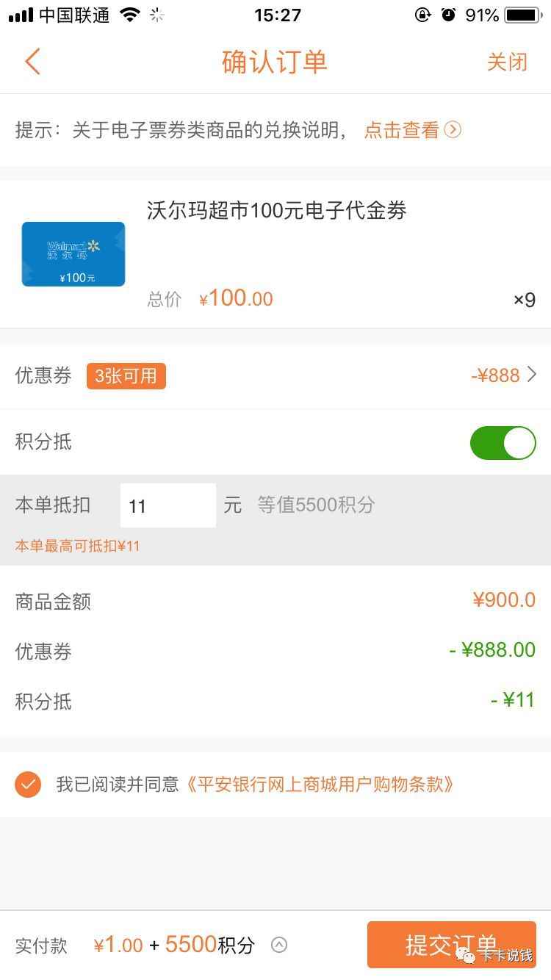The width and height of the screenshot is (551, 980).
Task: Tap the rotation lock status icon
Action: coord(422,15)
